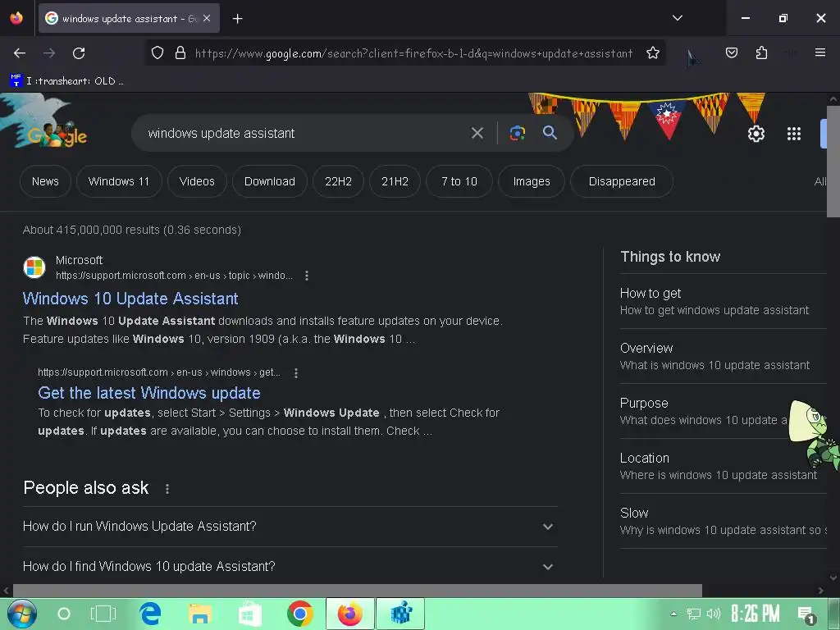
Task: Click the vertical scrollbar thumb
Action: coord(833,161)
